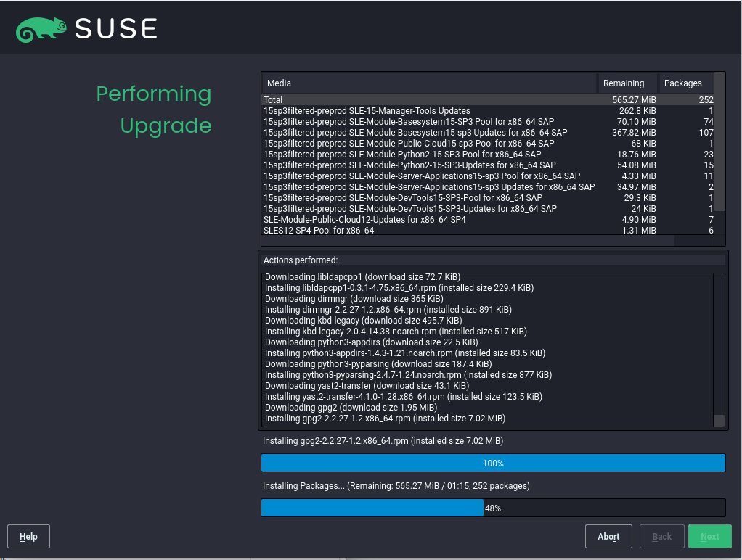Sort by the Remaining column header
This screenshot has width=742, height=560.
[x=625, y=83]
